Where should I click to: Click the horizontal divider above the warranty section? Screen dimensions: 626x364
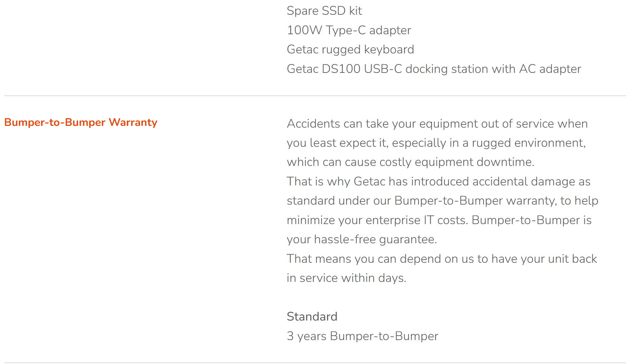tap(315, 96)
